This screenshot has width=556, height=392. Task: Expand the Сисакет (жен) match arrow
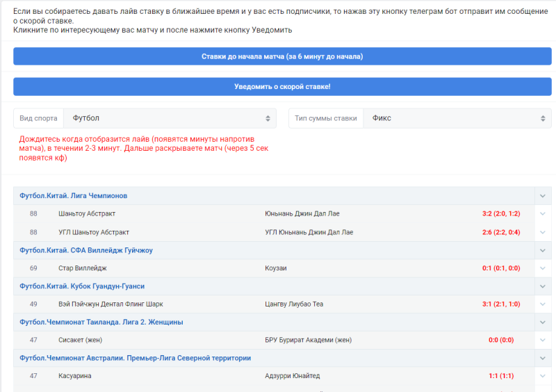point(543,340)
